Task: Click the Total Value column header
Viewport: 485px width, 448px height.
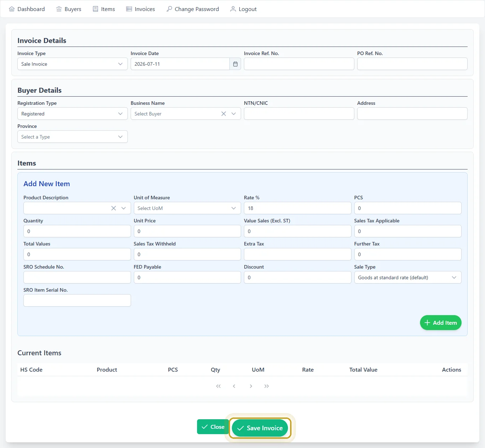Action: click(363, 370)
